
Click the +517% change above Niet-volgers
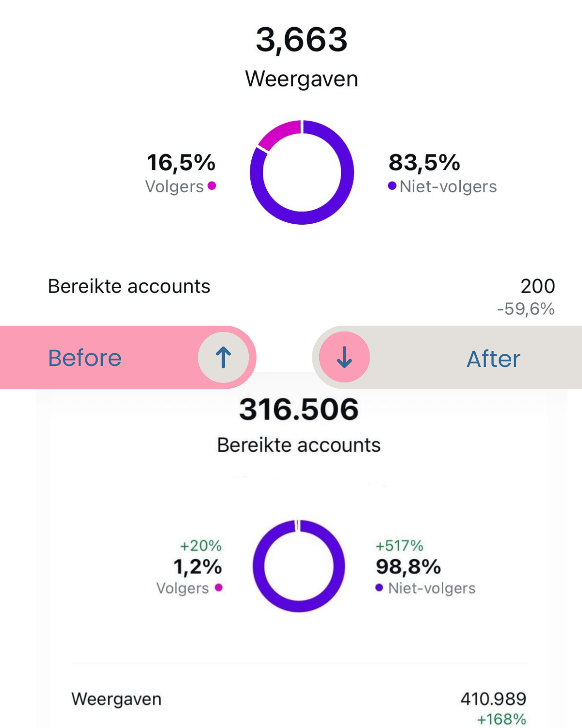click(399, 546)
